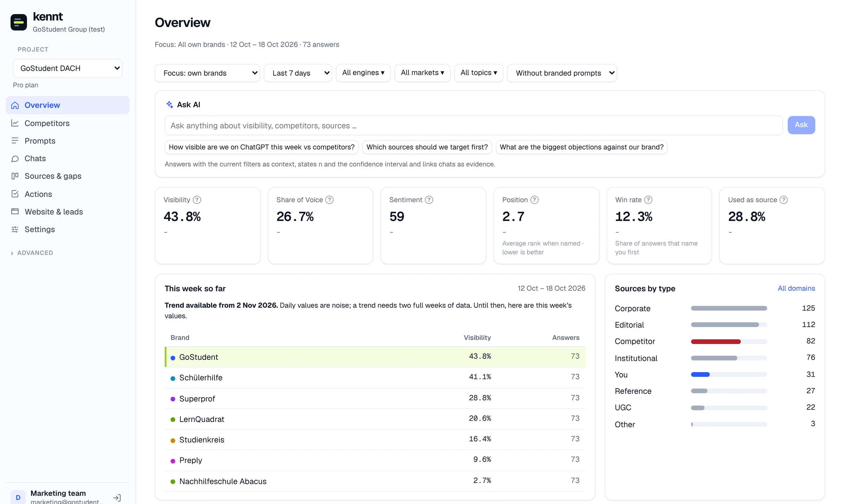Screen dimensions: 844x504
Task: Click the Ask AI sparkle icon
Action: tap(170, 104)
